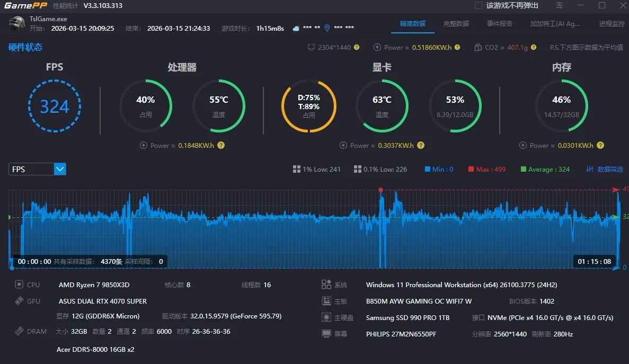
Task: Click the location pin icon
Action: [327, 28]
